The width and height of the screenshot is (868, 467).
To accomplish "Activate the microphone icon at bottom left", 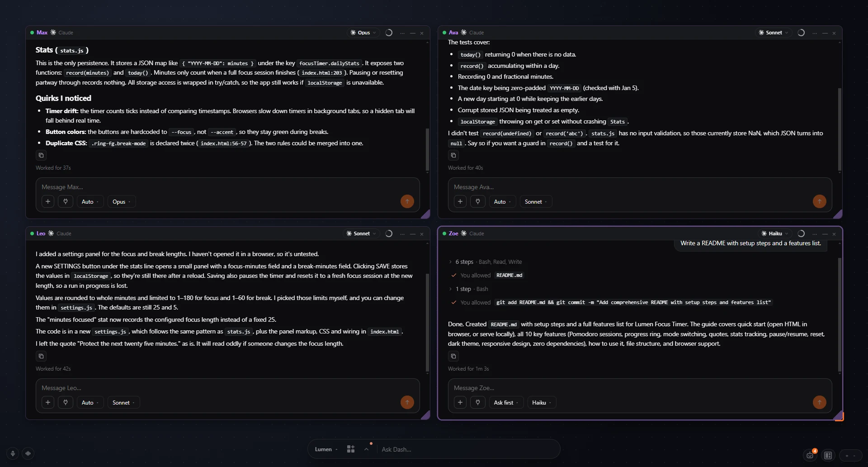I will 13,453.
